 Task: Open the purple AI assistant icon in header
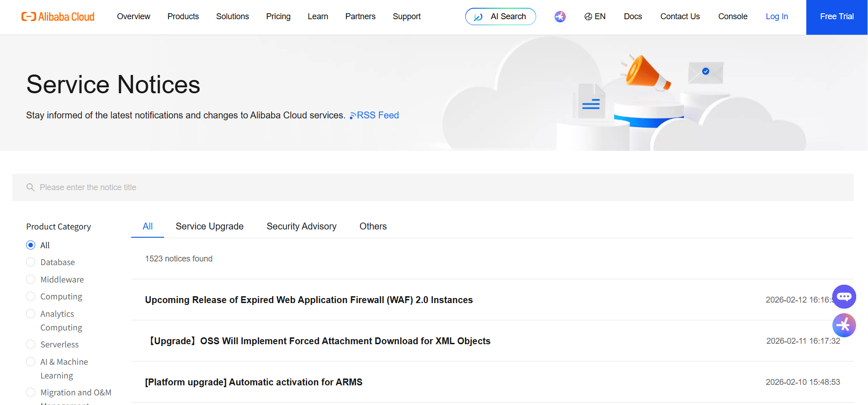pos(560,17)
